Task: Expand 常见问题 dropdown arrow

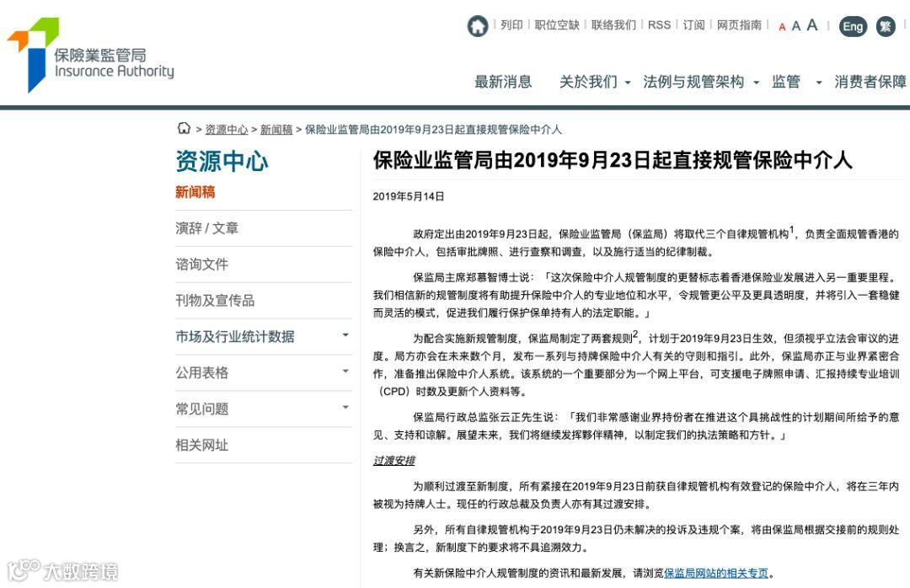Action: 345,407
